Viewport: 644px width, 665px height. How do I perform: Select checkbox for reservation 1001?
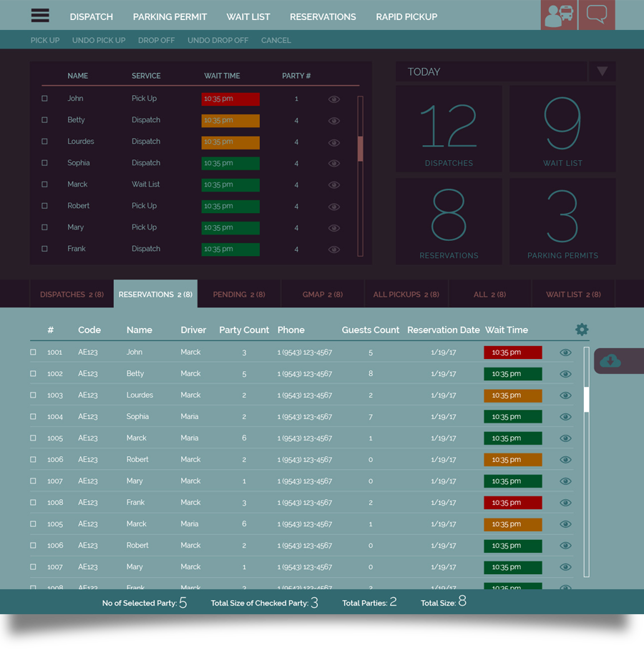[x=33, y=353]
